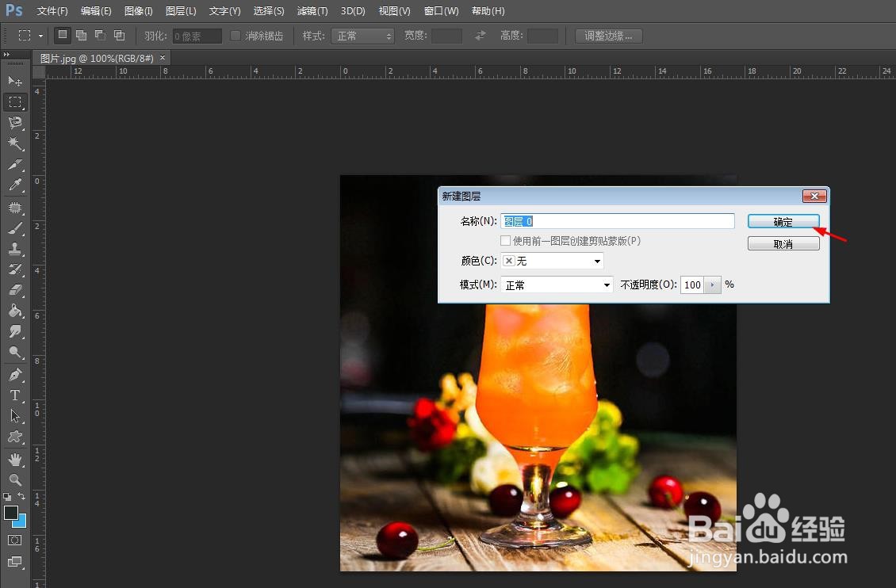This screenshot has height=588, width=896.
Task: Click Intersect with Selection option icon
Action: click(x=120, y=36)
